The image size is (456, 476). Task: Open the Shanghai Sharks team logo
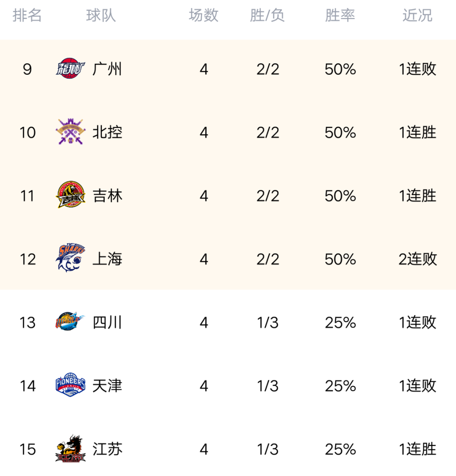point(71,258)
